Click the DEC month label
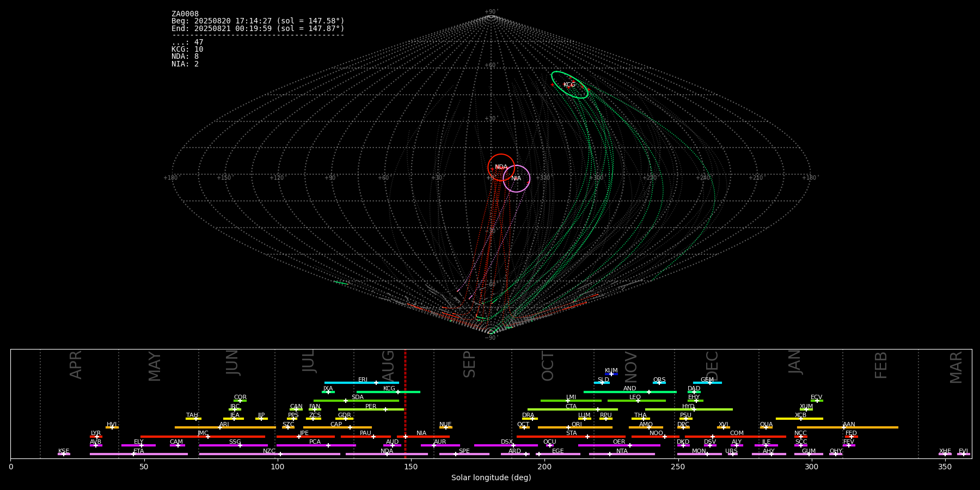 coord(712,366)
